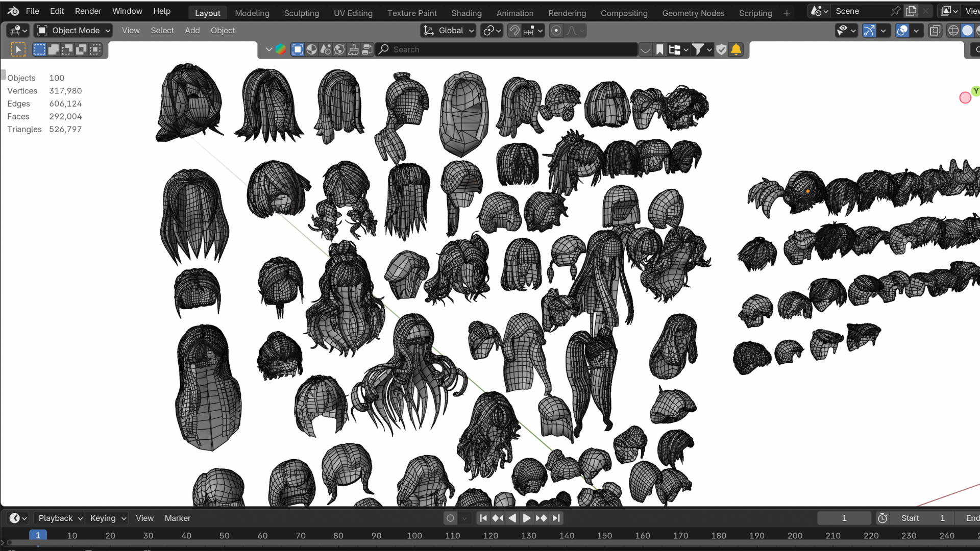Open the viewport View menu
Image resolution: width=980 pixels, height=551 pixels.
click(x=131, y=31)
